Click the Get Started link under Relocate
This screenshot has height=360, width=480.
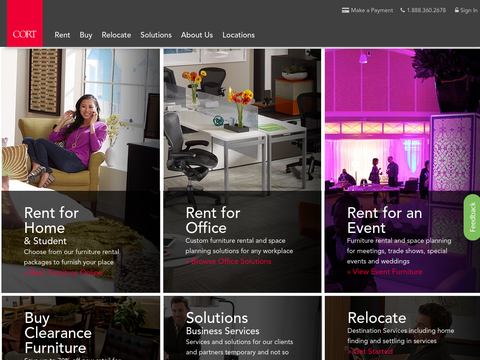(x=370, y=351)
